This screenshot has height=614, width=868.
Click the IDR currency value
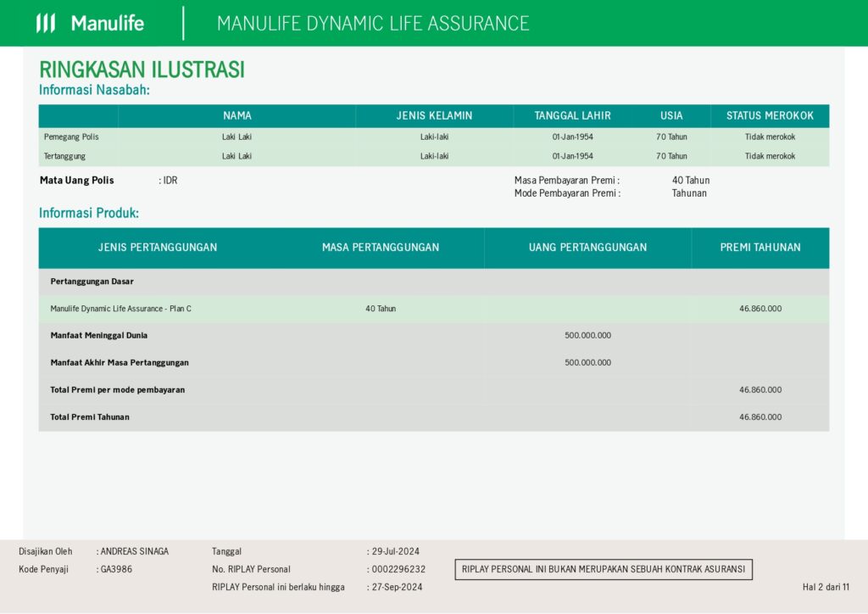pyautogui.click(x=170, y=181)
